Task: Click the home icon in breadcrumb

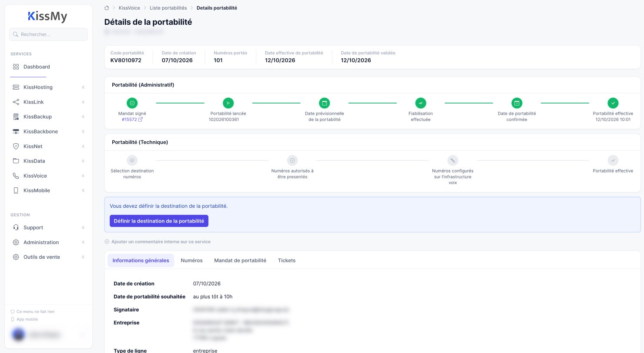Action: (x=107, y=8)
